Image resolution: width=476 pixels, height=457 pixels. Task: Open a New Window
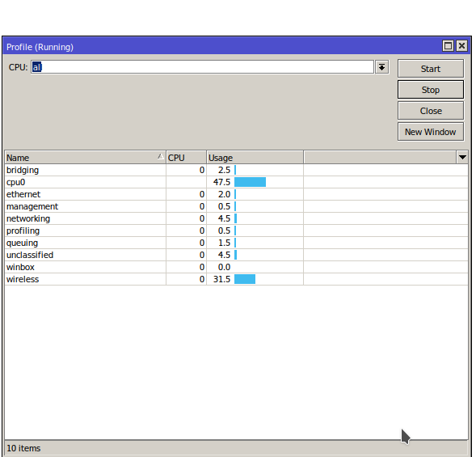pos(431,132)
